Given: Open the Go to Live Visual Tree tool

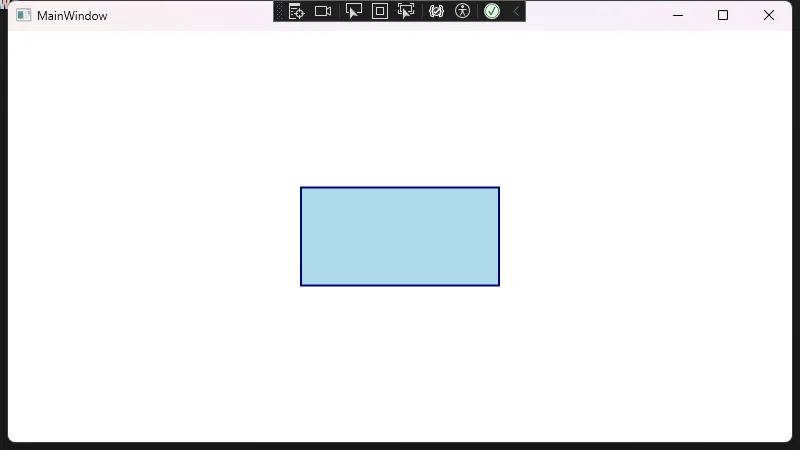Looking at the screenshot, I should click(296, 11).
